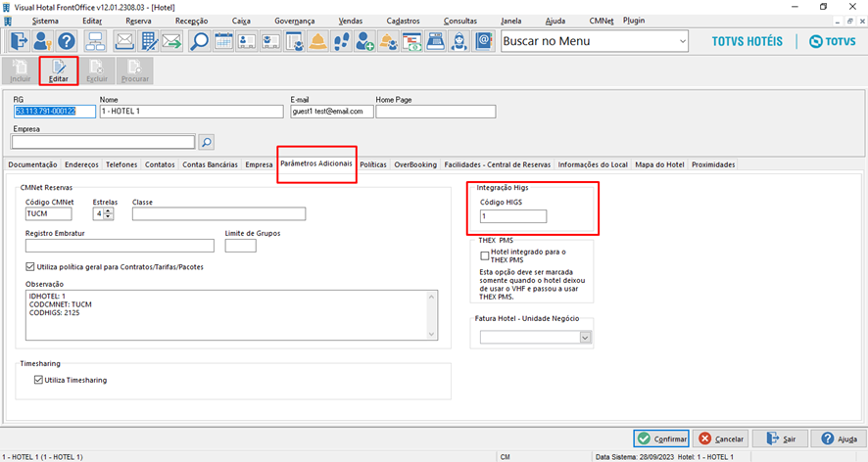Switch to the Telefones tab

[121, 164]
